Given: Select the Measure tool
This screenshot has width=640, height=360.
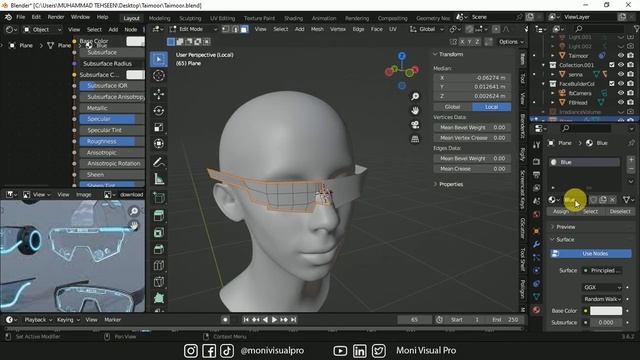Looking at the screenshot, I should (159, 179).
